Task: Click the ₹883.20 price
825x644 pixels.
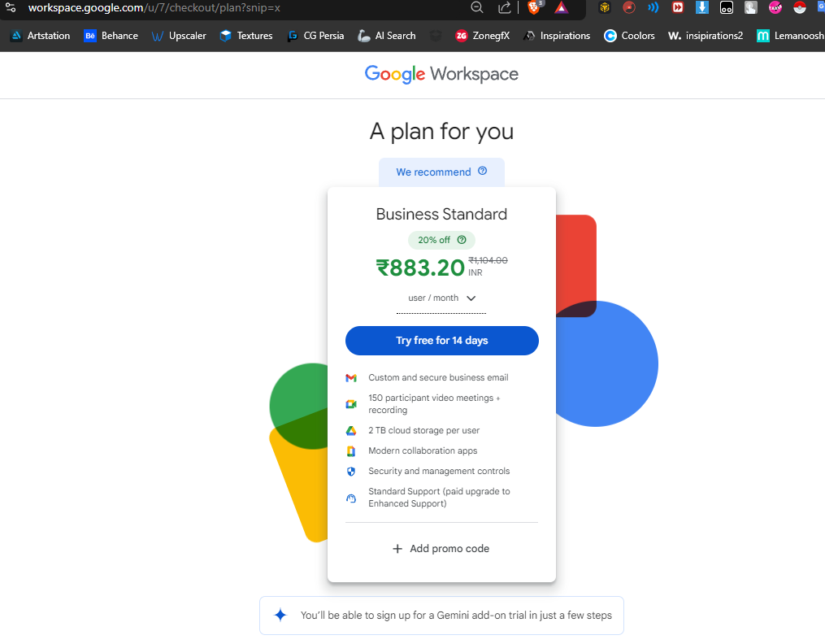Action: click(420, 268)
